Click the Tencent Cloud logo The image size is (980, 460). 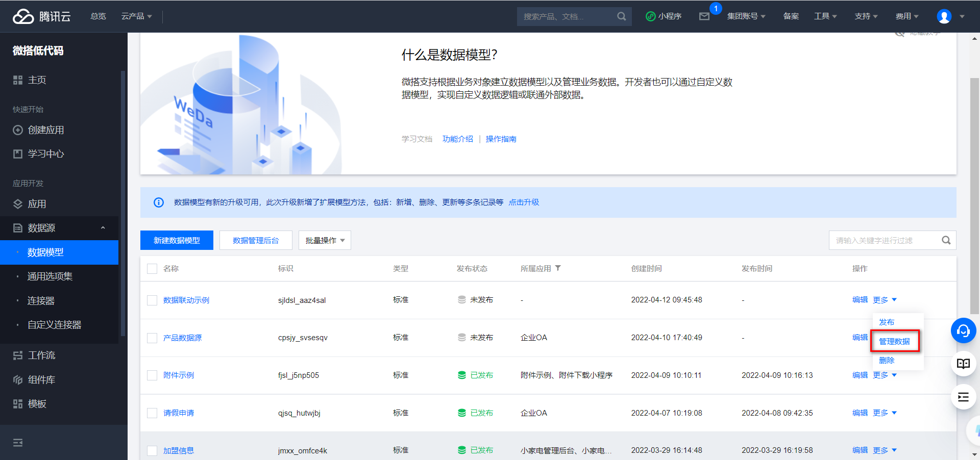(42, 16)
